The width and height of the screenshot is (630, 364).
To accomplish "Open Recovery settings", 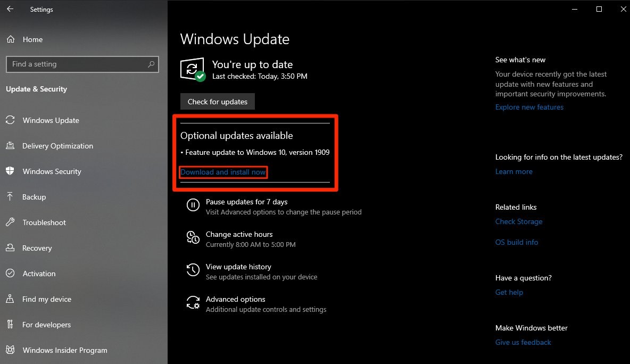I will tap(38, 248).
